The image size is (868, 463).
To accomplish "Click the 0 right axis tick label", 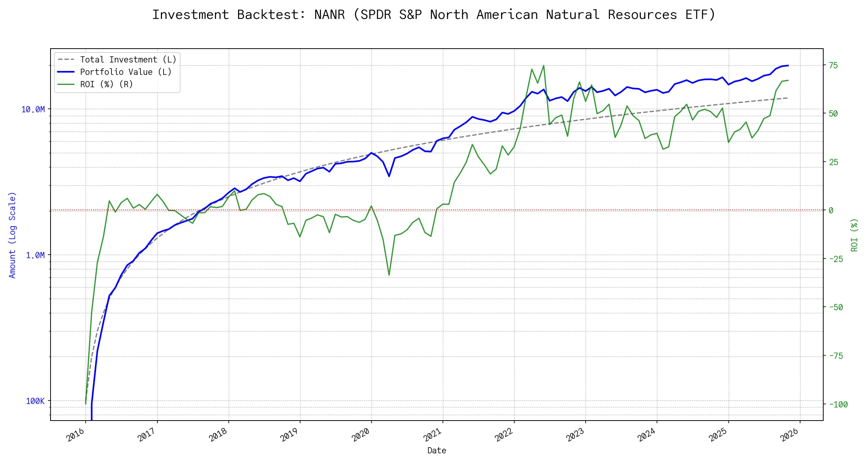I will [831, 210].
